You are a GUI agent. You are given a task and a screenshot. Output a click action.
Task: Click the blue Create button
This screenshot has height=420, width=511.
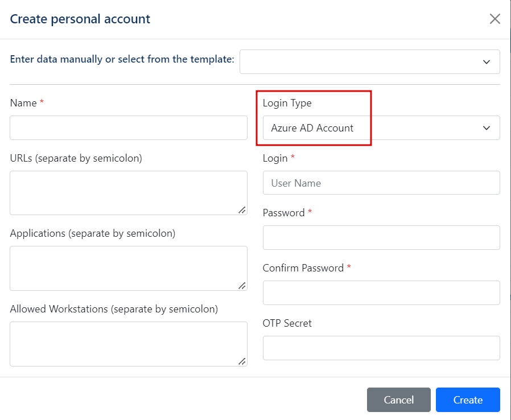[468, 400]
